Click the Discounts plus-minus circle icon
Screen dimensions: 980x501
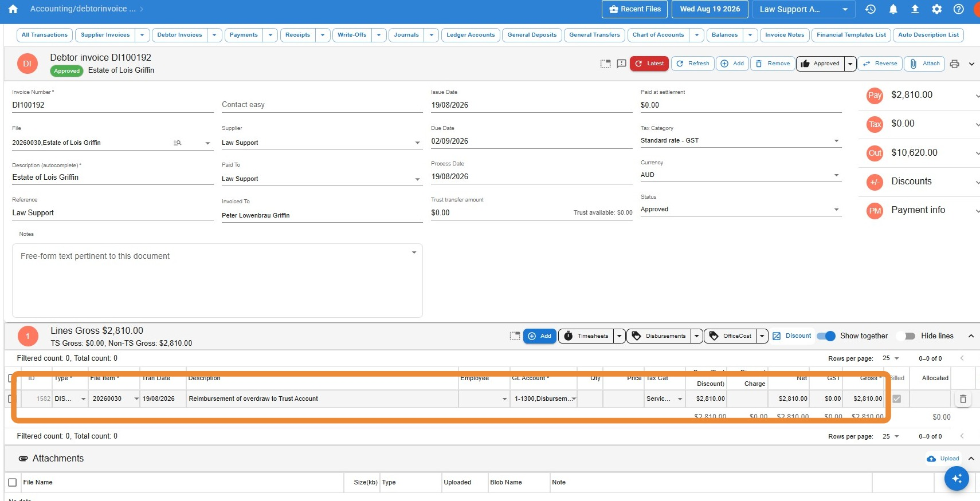pyautogui.click(x=875, y=182)
